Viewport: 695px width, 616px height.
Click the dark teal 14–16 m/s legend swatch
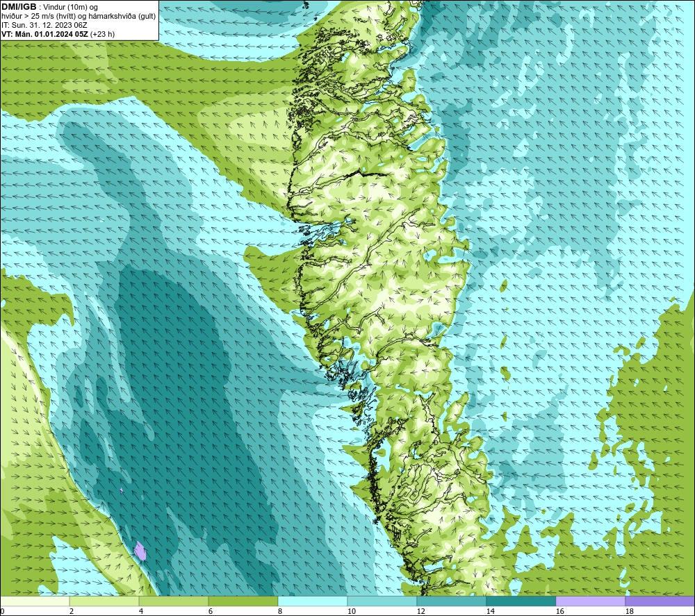point(521,601)
